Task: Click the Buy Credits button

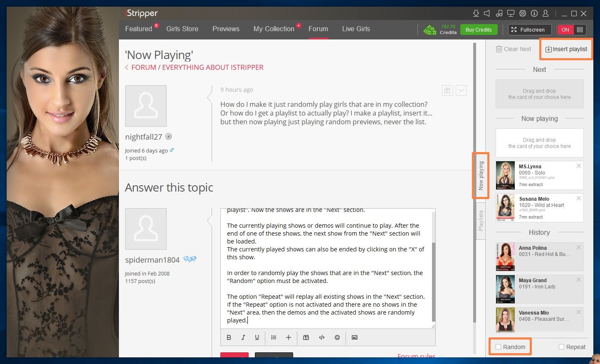Action: pyautogui.click(x=478, y=30)
